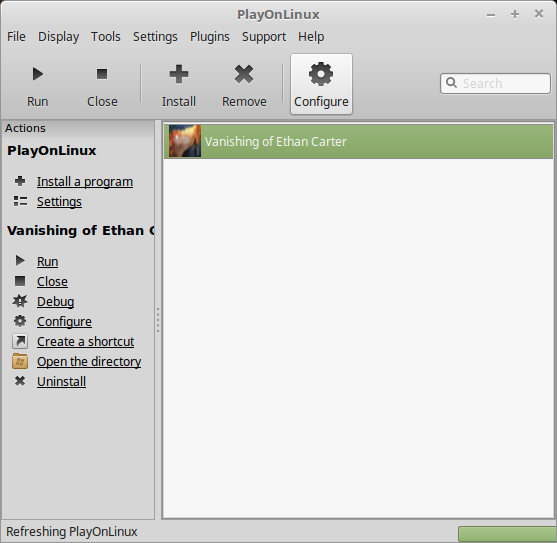Click the Install toolbar plus icon

pos(179,74)
